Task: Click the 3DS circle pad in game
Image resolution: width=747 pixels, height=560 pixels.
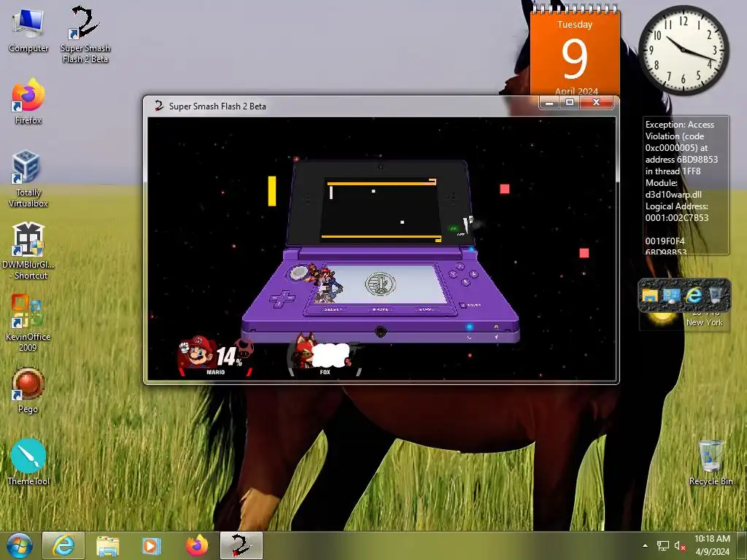Action: tap(299, 273)
